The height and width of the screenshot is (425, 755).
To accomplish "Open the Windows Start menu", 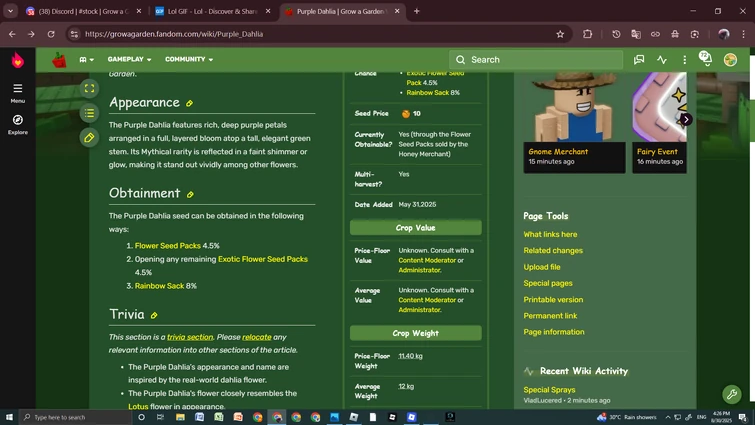I will coord(9,417).
